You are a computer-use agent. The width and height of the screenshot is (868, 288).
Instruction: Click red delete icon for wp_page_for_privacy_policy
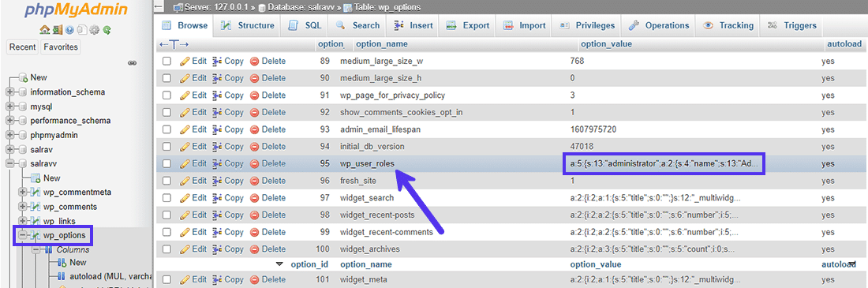255,95
